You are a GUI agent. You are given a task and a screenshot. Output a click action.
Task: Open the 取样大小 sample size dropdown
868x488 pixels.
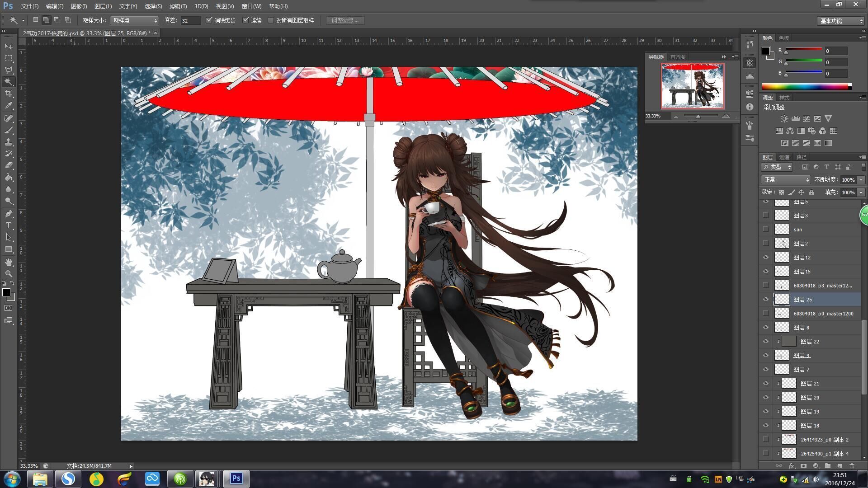click(x=135, y=20)
